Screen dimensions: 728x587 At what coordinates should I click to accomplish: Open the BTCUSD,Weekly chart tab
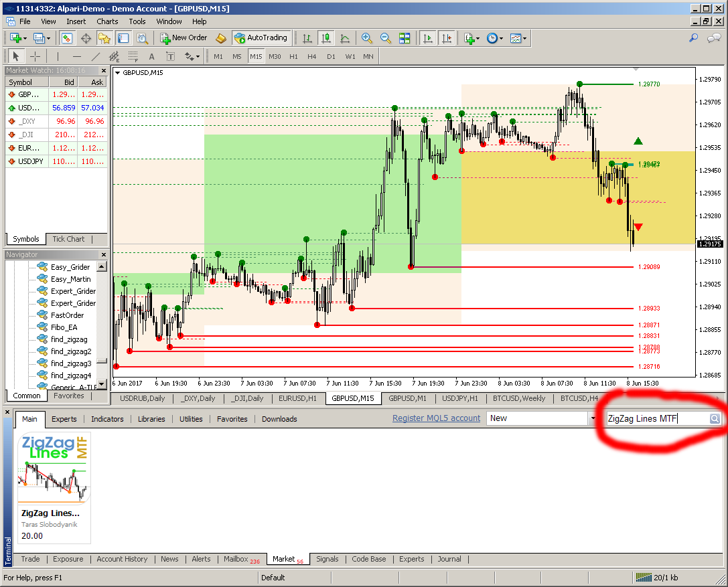pyautogui.click(x=519, y=398)
